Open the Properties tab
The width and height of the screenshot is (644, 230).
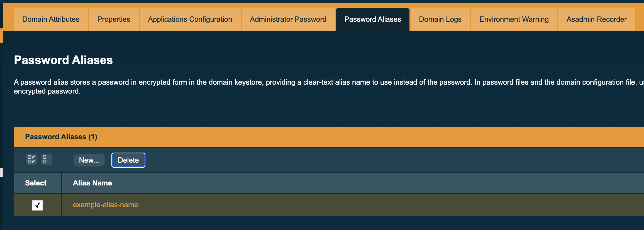(x=113, y=19)
